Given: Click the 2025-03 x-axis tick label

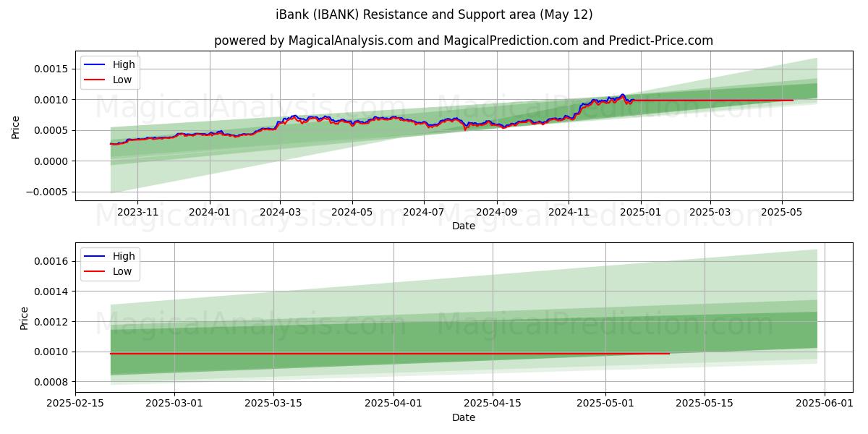Looking at the screenshot, I should (x=710, y=213).
